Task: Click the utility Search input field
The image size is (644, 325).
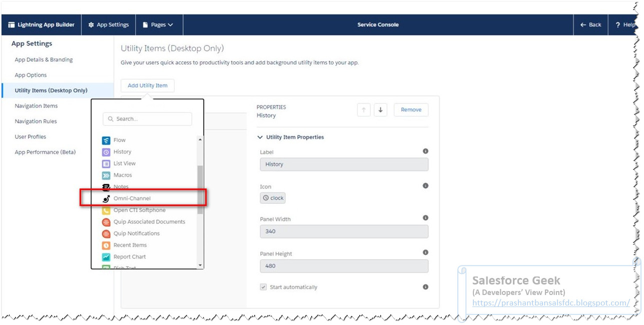Action: coord(148,119)
